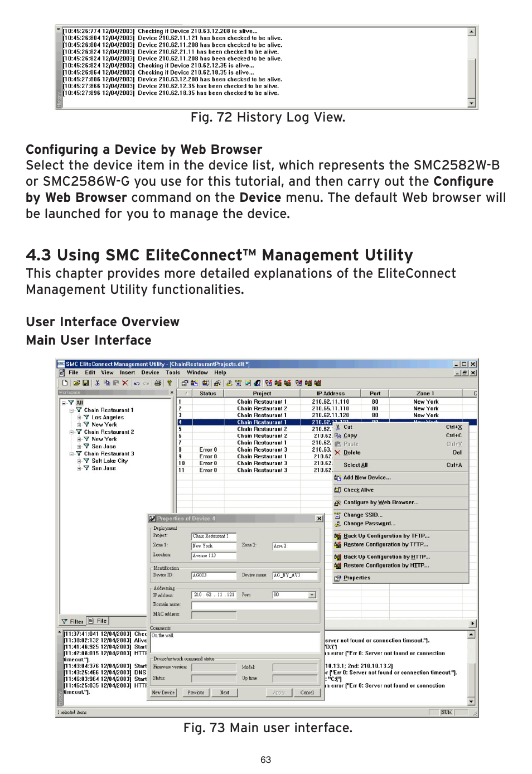This screenshot has height=774, width=532.
Task: Open the Insert menu
Action: [x=127, y=373]
